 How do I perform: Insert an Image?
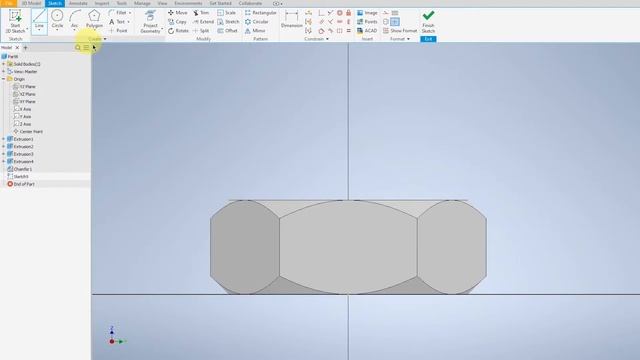click(x=367, y=13)
